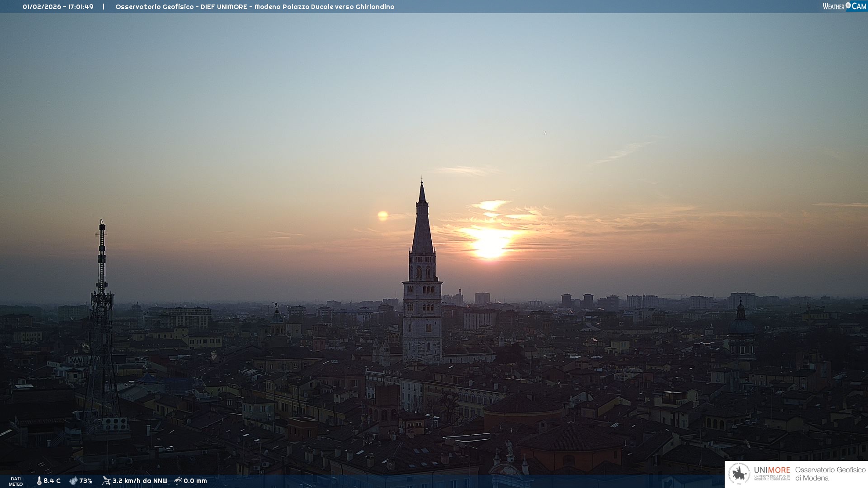The image size is (868, 488).
Task: Click the WeatherCAM logo
Action: (844, 6)
